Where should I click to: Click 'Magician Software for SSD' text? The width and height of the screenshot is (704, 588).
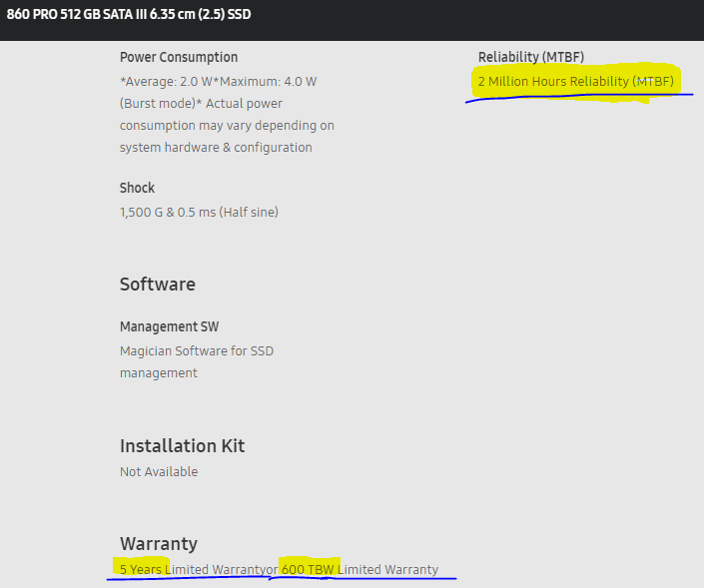pos(197,351)
